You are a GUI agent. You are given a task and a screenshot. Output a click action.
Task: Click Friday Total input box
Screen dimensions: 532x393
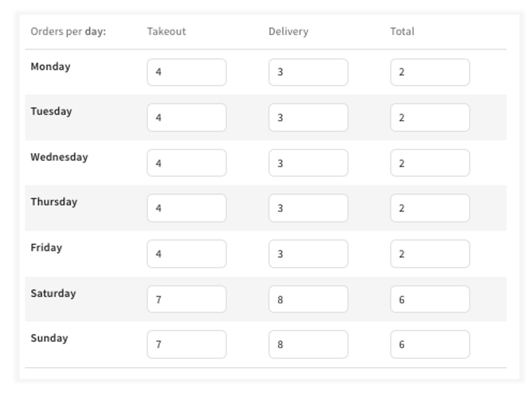pos(430,254)
